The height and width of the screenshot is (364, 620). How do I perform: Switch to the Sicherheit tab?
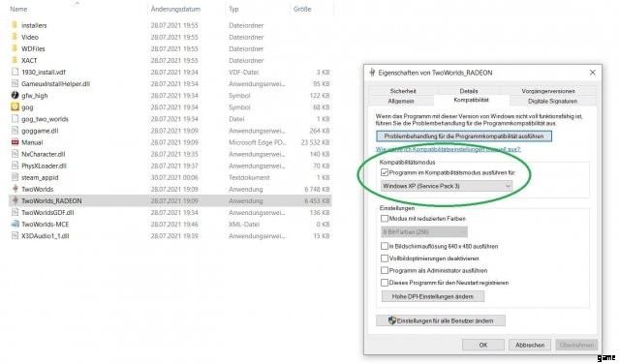point(403,91)
